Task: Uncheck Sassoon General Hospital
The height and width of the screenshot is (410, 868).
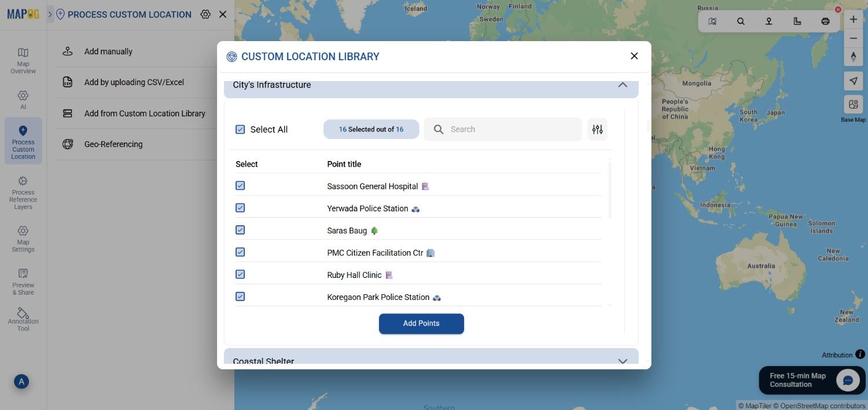Action: (240, 186)
